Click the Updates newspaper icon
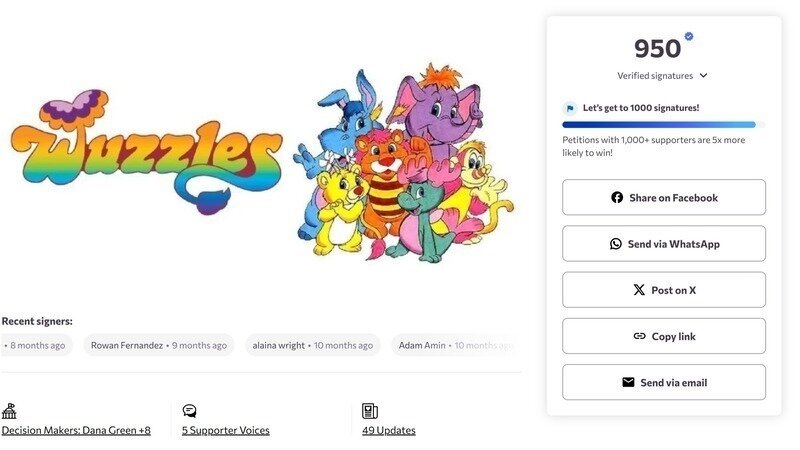 click(369, 411)
